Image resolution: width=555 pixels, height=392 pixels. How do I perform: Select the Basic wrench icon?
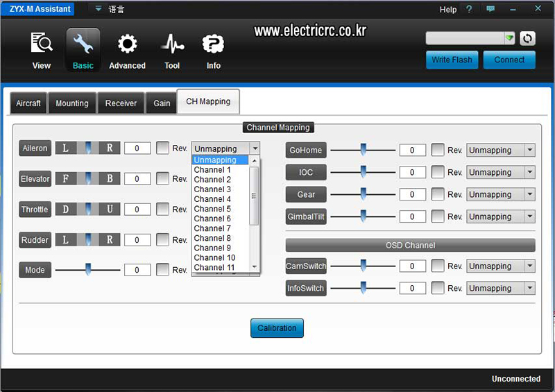pyautogui.click(x=83, y=44)
